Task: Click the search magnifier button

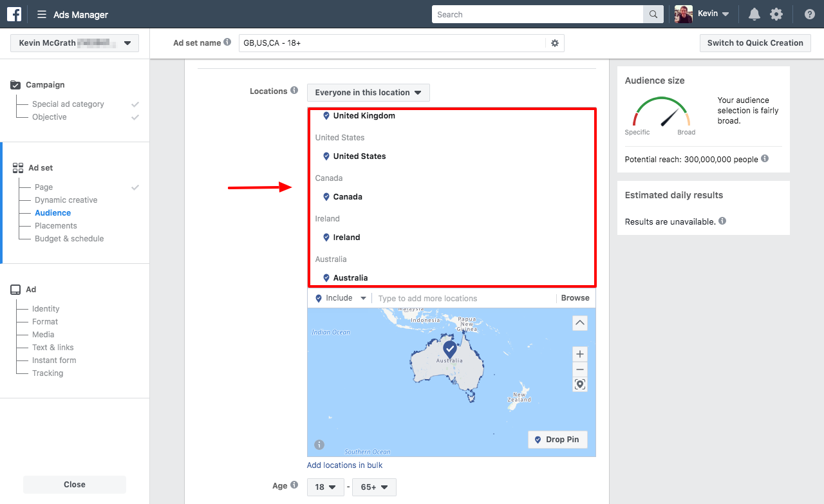Action: 653,15
